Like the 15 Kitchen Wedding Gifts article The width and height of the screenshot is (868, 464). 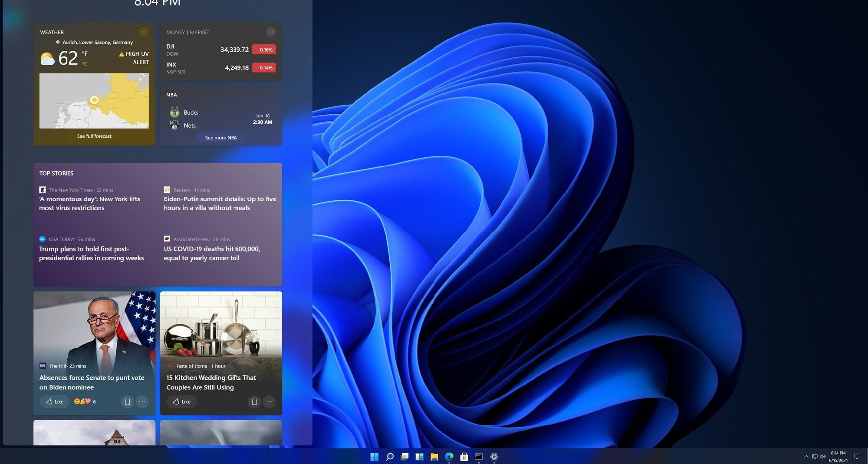point(181,401)
